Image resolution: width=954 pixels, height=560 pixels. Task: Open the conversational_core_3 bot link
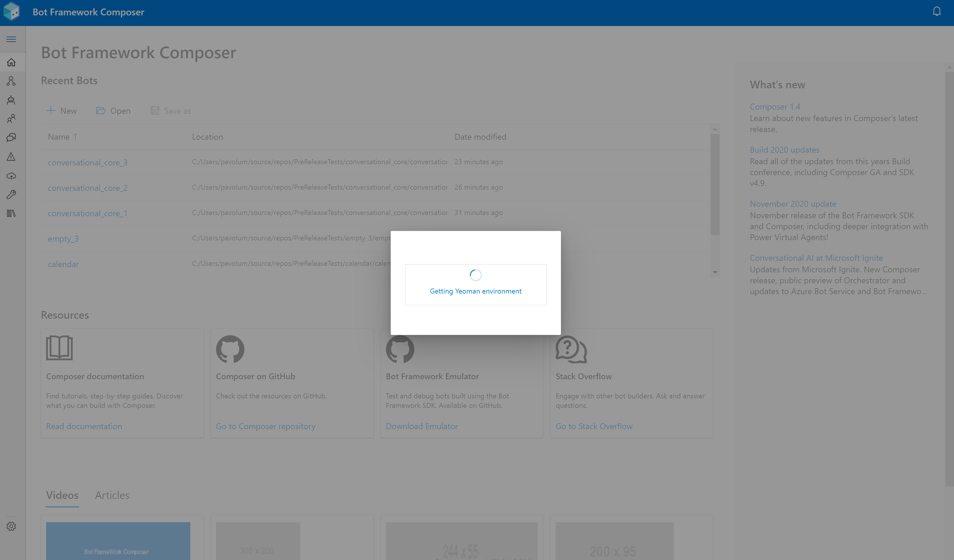point(87,162)
